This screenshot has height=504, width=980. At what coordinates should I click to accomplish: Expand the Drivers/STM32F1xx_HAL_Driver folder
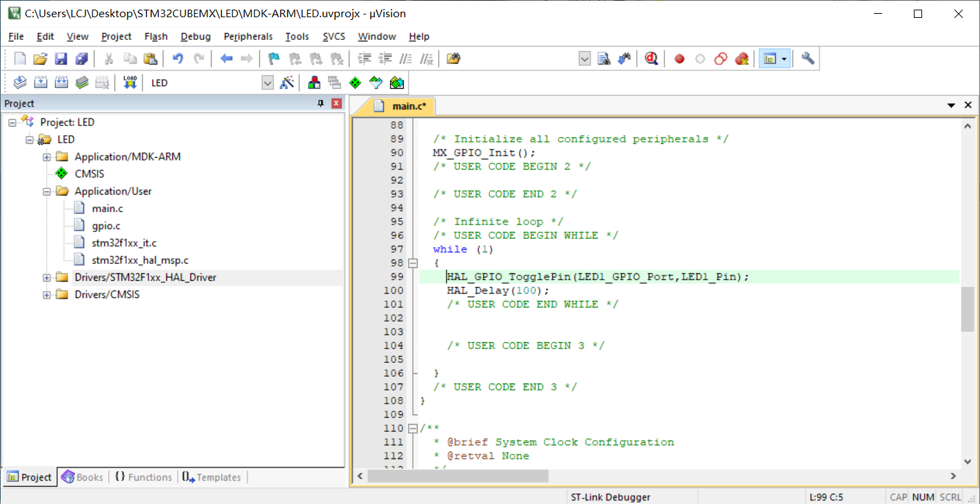click(x=47, y=277)
